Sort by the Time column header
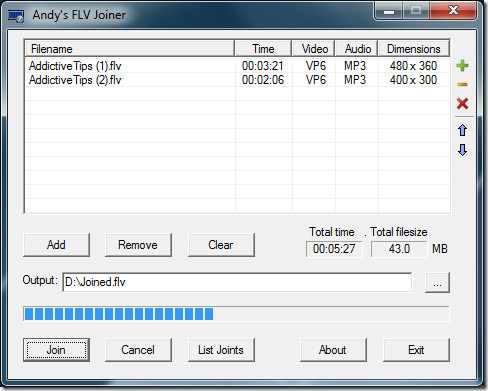 tap(263, 49)
